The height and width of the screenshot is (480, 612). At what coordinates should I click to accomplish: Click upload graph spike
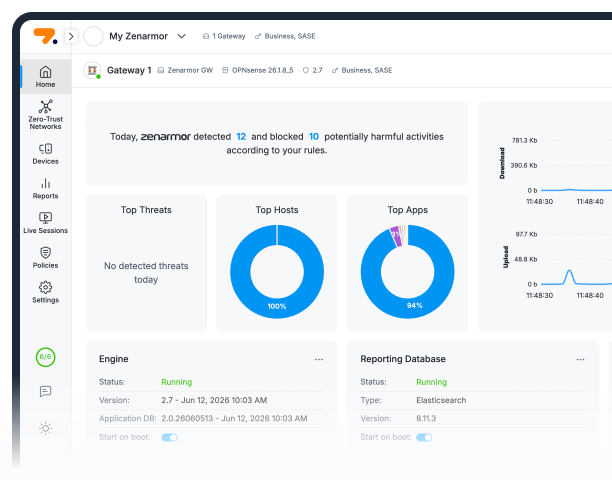tap(569, 277)
